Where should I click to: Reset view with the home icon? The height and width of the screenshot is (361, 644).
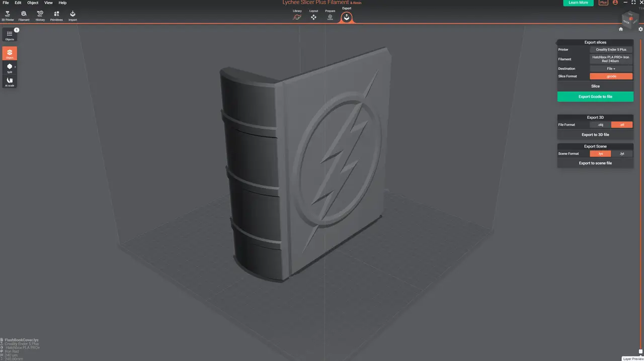click(621, 29)
